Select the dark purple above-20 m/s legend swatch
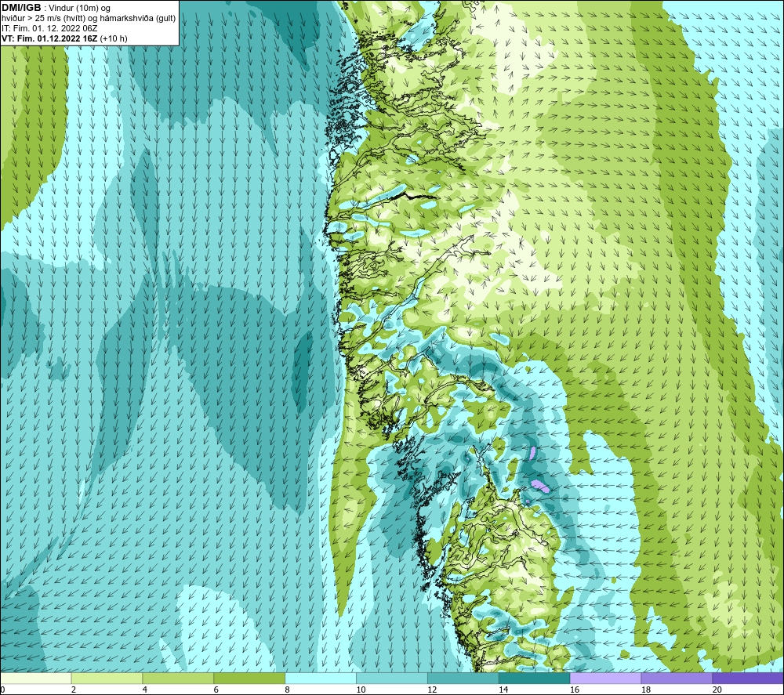Viewport: 784px width, 695px height. click(x=748, y=679)
